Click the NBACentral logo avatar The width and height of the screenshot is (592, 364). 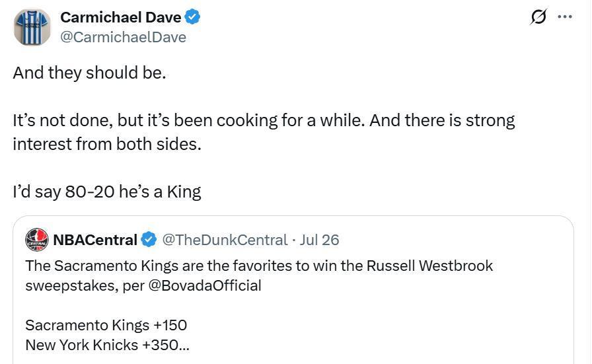(36, 240)
